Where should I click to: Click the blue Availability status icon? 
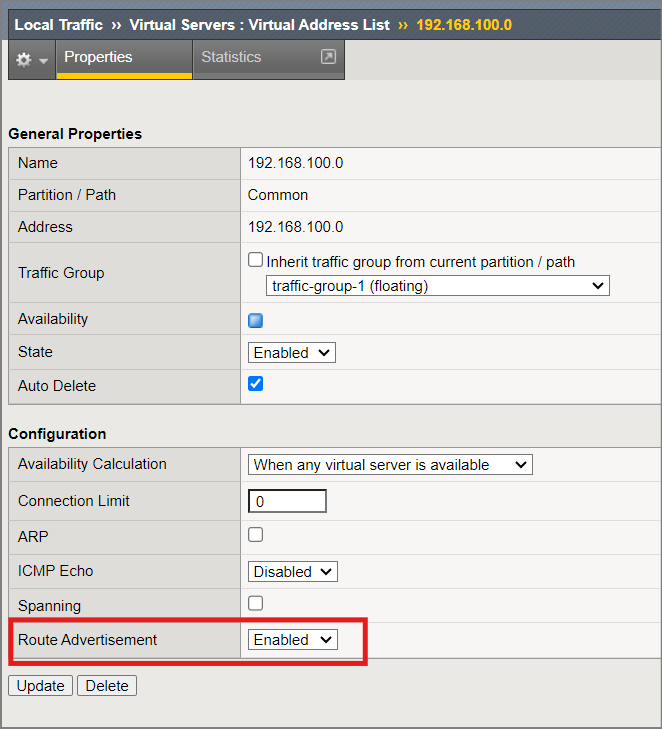(255, 321)
